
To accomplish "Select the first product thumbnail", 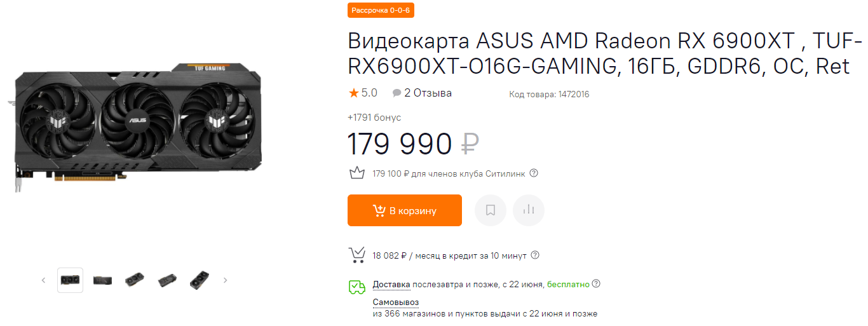I will pyautogui.click(x=70, y=280).
